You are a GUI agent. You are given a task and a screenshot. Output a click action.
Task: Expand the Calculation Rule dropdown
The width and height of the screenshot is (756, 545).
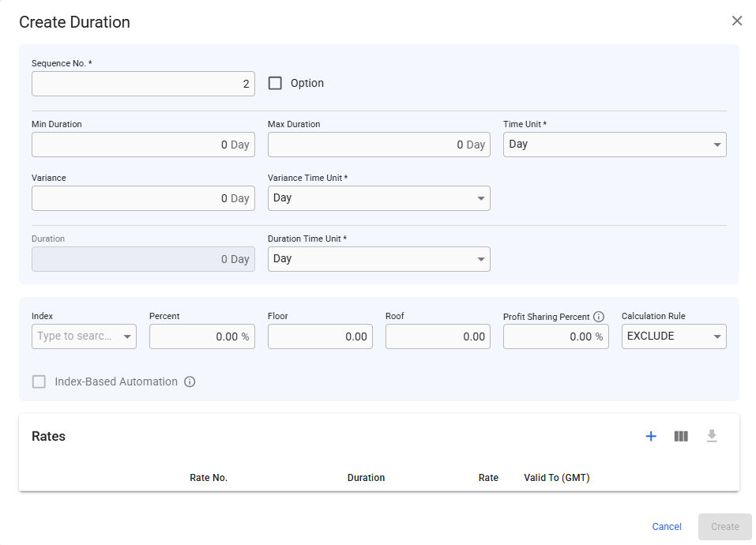click(x=673, y=336)
